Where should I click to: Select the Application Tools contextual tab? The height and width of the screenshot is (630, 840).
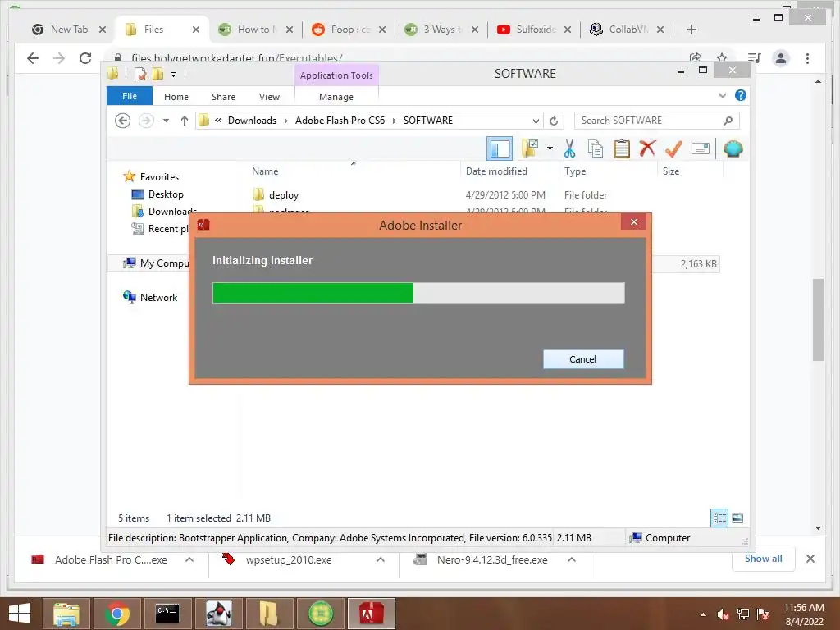(336, 75)
